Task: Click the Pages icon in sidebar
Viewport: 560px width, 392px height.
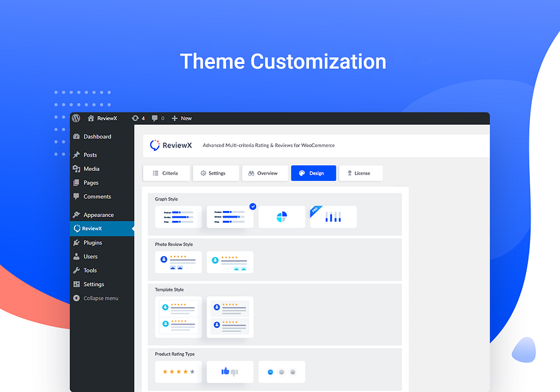Action: pos(76,182)
